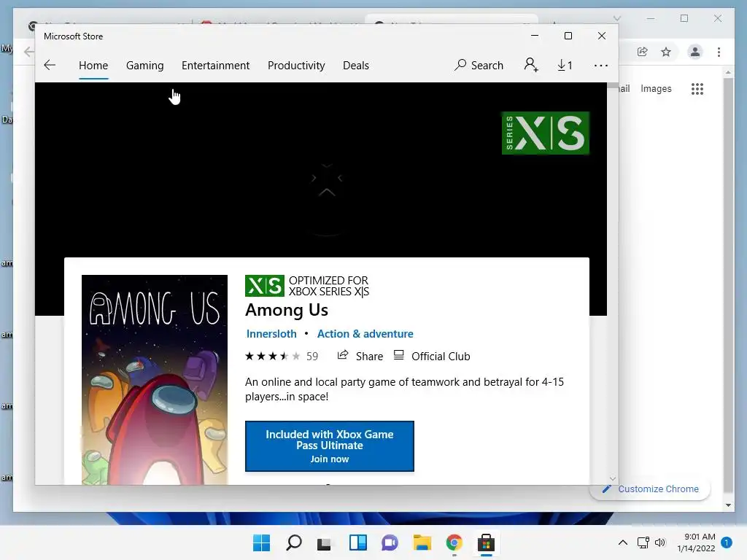Open the See more ellipsis menu
Viewport: 747px width, 560px height.
click(x=601, y=65)
